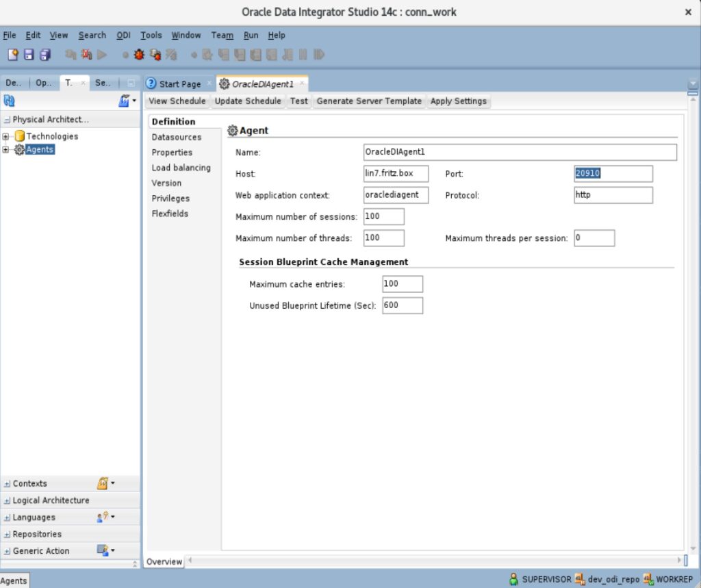
Task: Click the Unused Blueprint Lifetime field
Action: pyautogui.click(x=403, y=305)
